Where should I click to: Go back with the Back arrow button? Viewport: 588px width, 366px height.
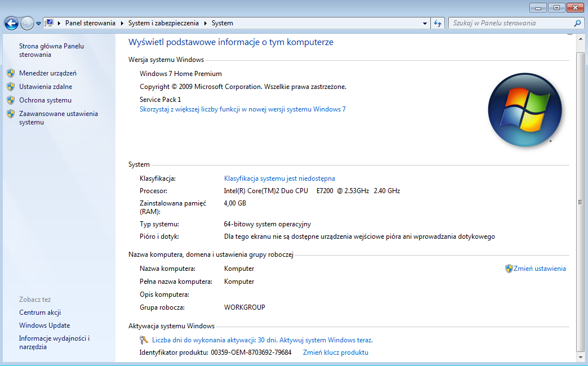pos(11,23)
